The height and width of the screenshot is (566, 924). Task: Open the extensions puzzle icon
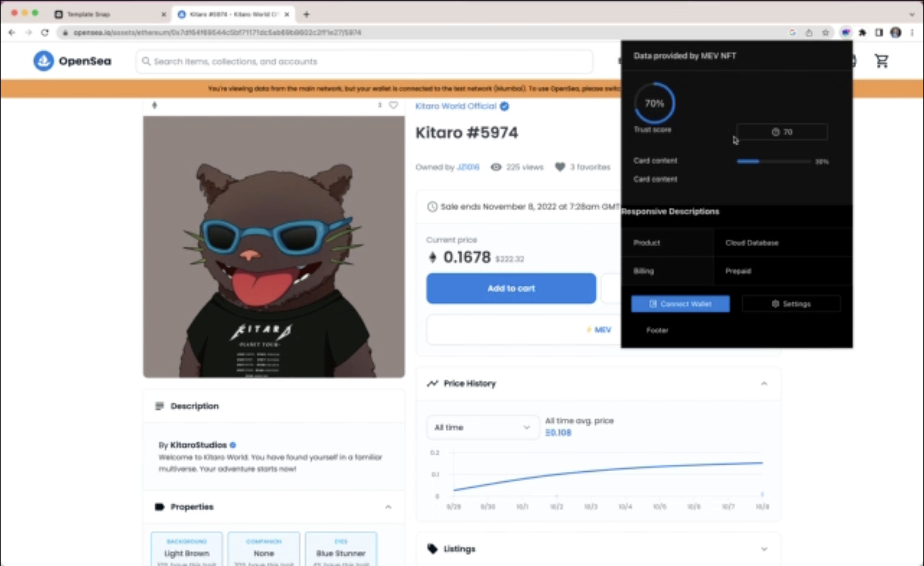[862, 33]
